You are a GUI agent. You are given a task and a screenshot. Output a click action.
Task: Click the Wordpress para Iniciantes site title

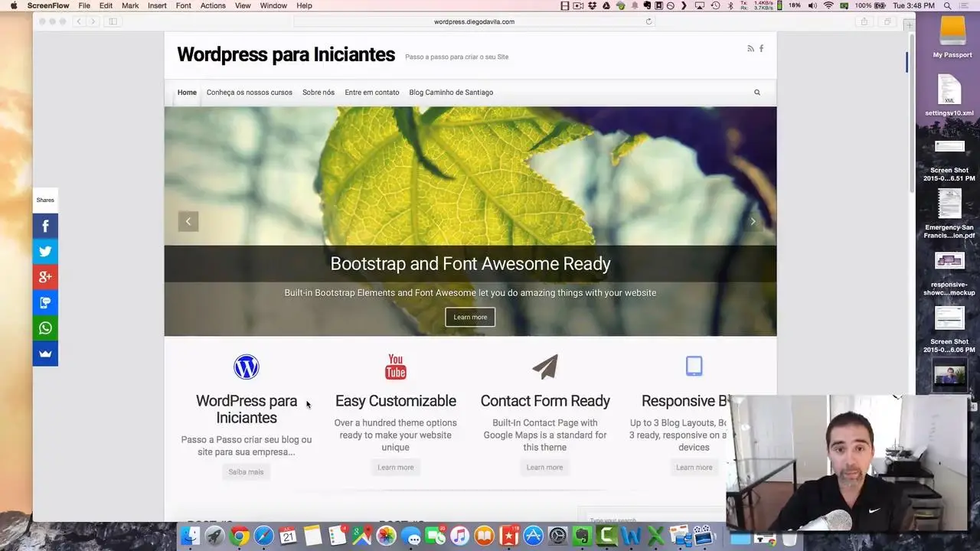pos(286,55)
